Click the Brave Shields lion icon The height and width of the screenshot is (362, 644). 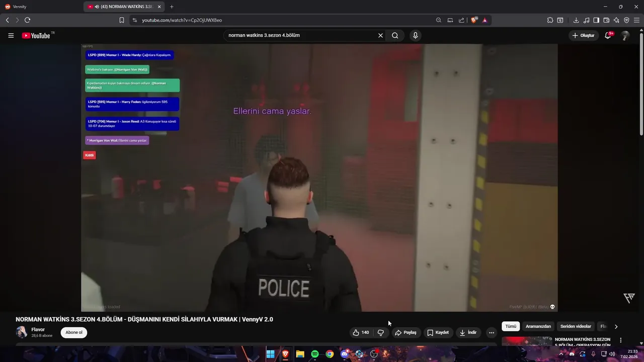[x=474, y=20]
